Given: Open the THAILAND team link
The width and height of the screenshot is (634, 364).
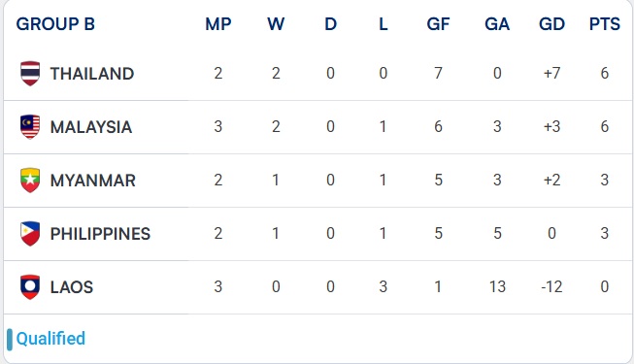Looking at the screenshot, I should tap(92, 74).
